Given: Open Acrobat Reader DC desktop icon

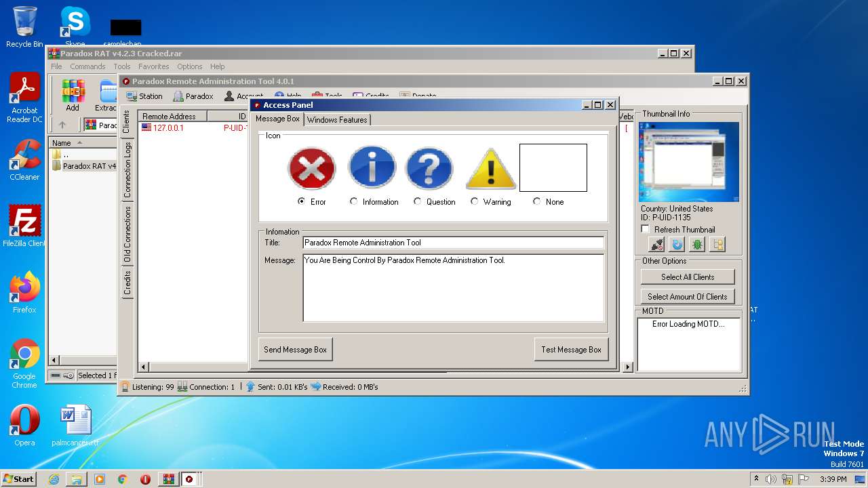Looking at the screenshot, I should click(24, 99).
